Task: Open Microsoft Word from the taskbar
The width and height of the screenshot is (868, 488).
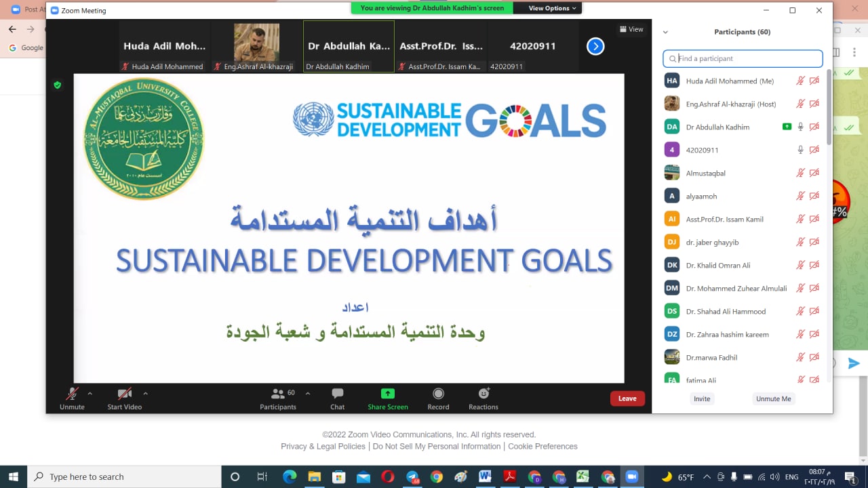Action: (485, 476)
